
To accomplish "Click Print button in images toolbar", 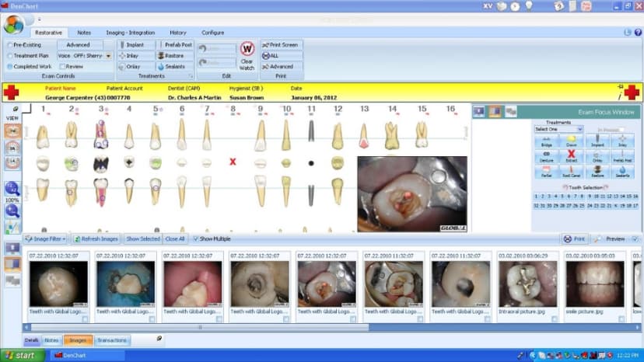I will (574, 238).
